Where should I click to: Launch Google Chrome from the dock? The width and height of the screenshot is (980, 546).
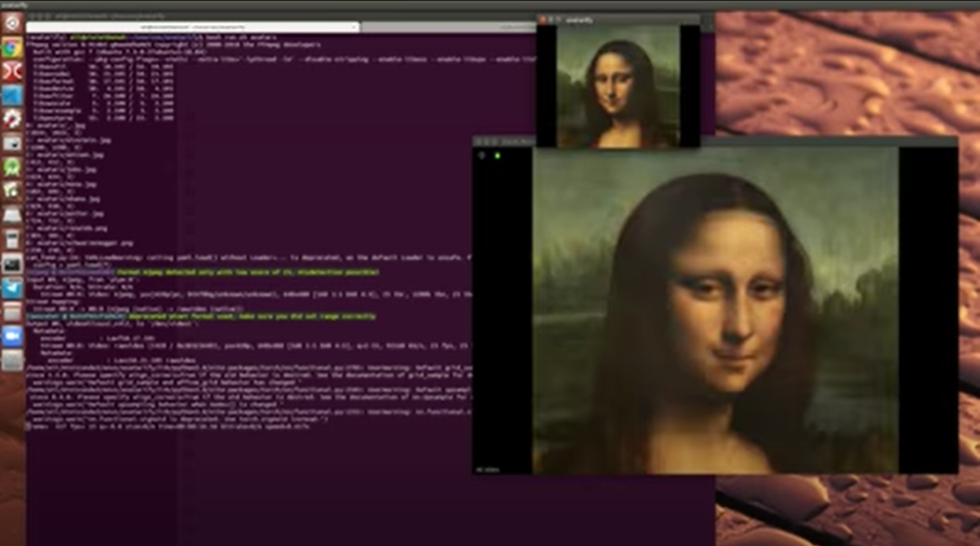(12, 47)
